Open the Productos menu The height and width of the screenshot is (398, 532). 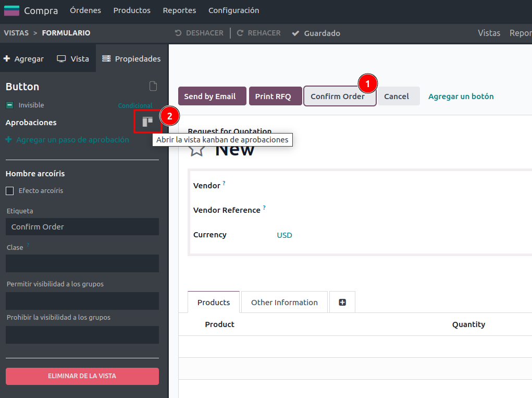132,10
